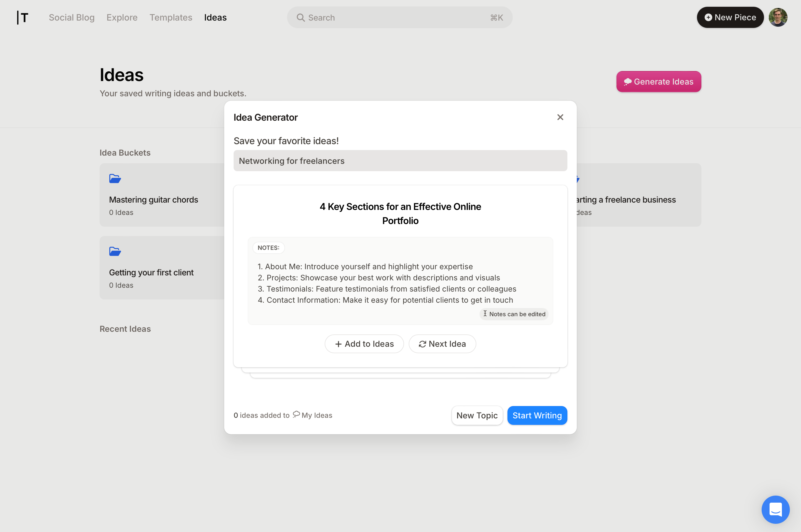Go to the Explore page
Image resolution: width=801 pixels, height=532 pixels.
[x=122, y=17]
